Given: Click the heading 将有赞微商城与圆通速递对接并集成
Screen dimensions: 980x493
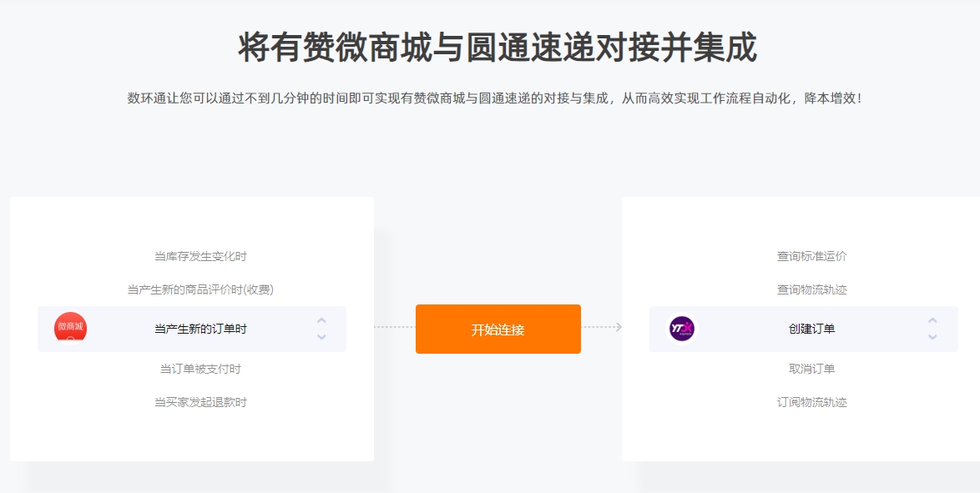Looking at the screenshot, I should click(x=498, y=48).
